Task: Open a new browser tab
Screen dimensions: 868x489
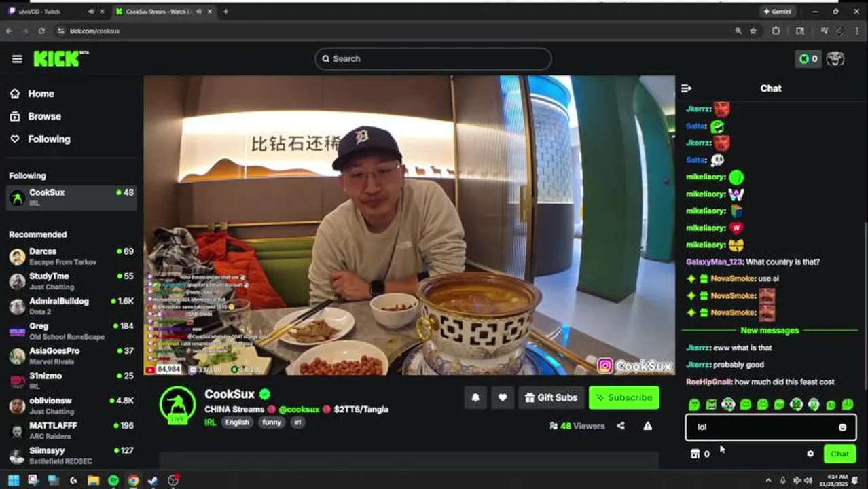Action: (225, 12)
